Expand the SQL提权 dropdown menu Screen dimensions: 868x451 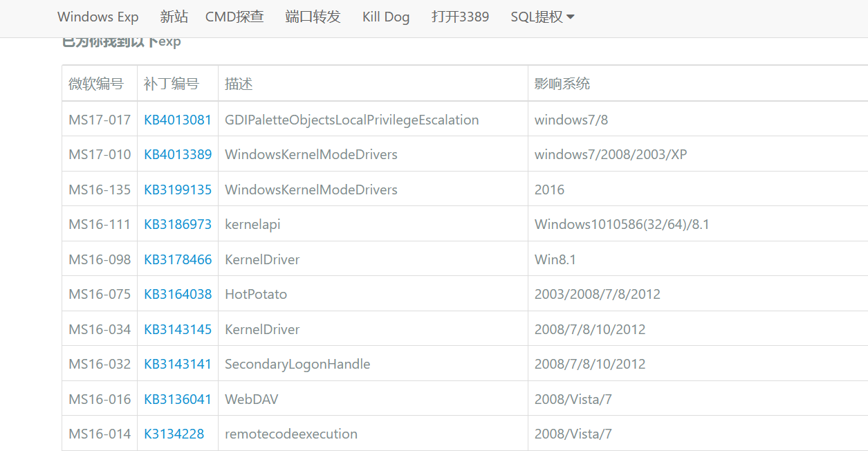click(x=542, y=17)
